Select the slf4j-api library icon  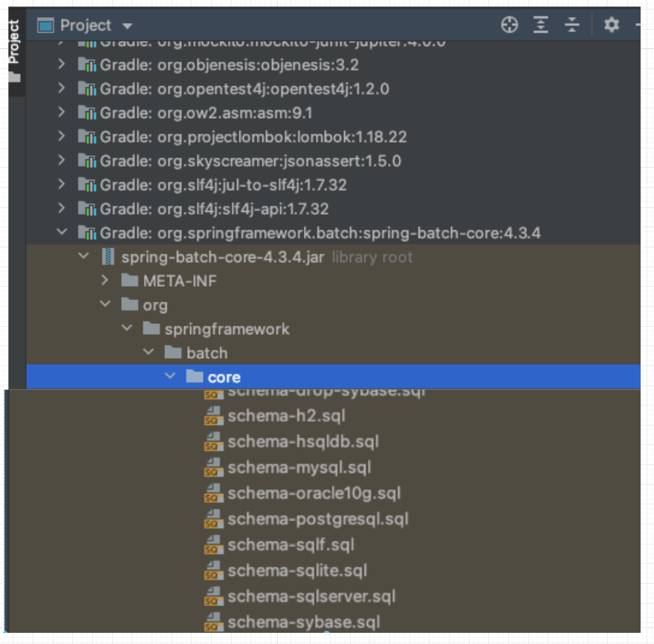point(87,209)
